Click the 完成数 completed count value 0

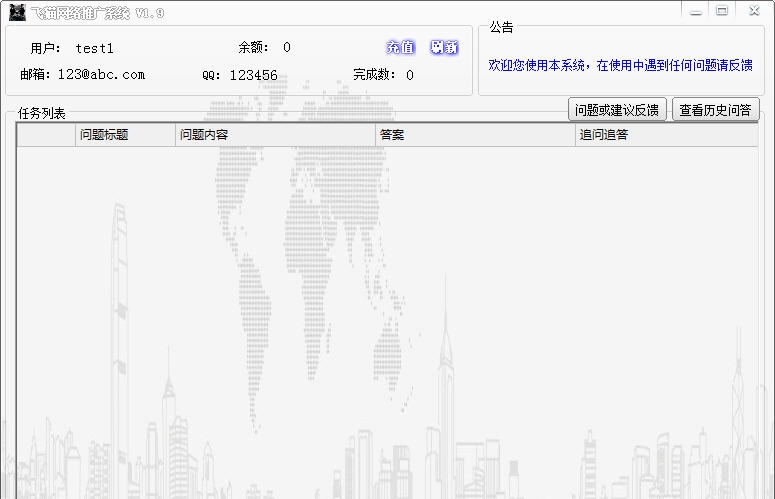(x=410, y=75)
